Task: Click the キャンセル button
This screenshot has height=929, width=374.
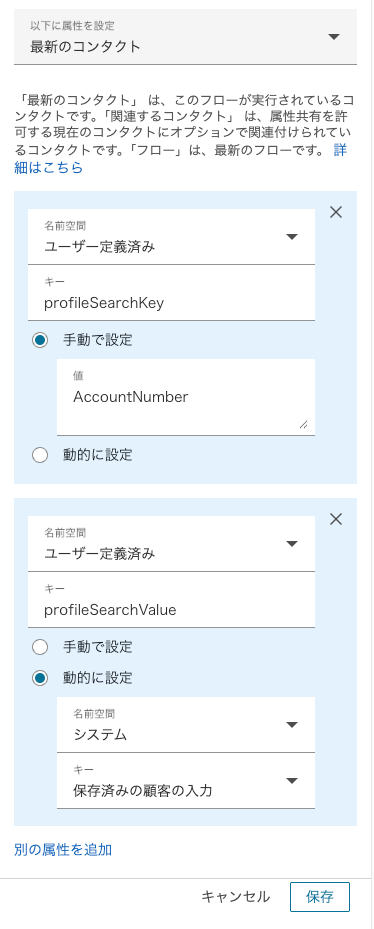Action: (x=235, y=896)
